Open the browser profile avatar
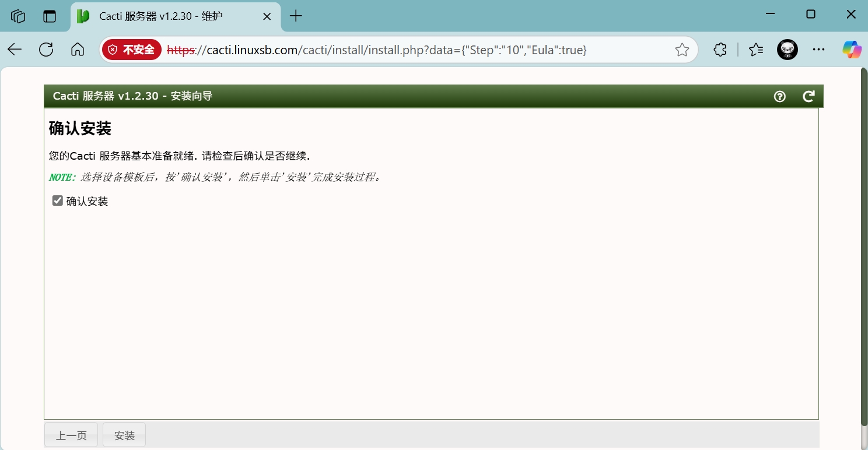 (x=787, y=50)
